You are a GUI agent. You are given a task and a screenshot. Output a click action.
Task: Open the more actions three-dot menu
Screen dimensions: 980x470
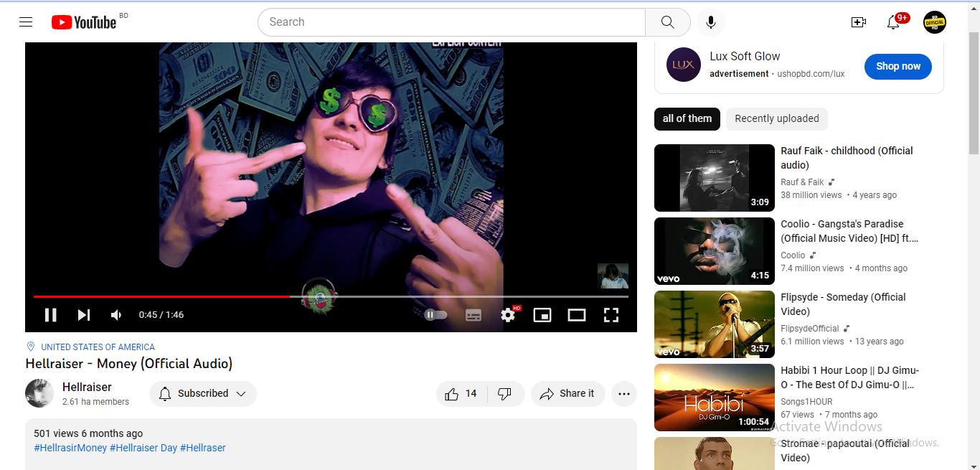[x=624, y=394]
